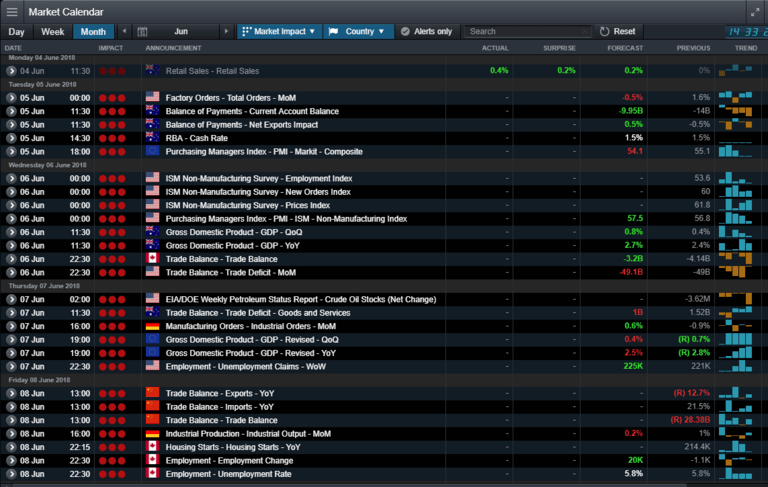Image resolution: width=768 pixels, height=487 pixels.
Task: Click the Germany flag for Manufacturing Orders
Action: click(152, 325)
